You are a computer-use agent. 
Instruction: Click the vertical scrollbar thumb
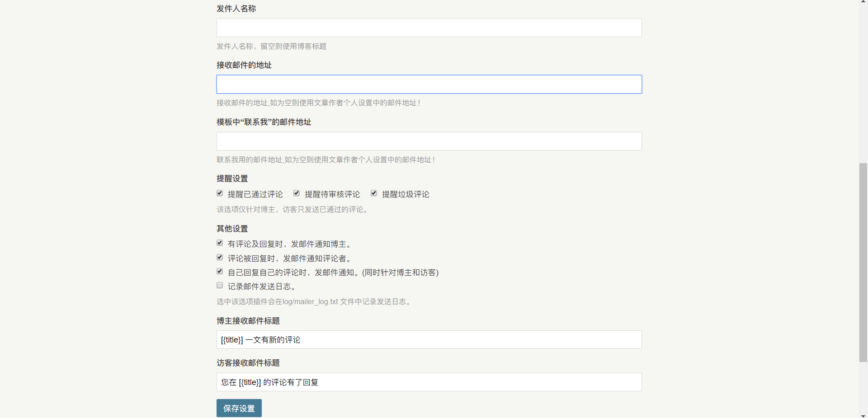click(863, 262)
